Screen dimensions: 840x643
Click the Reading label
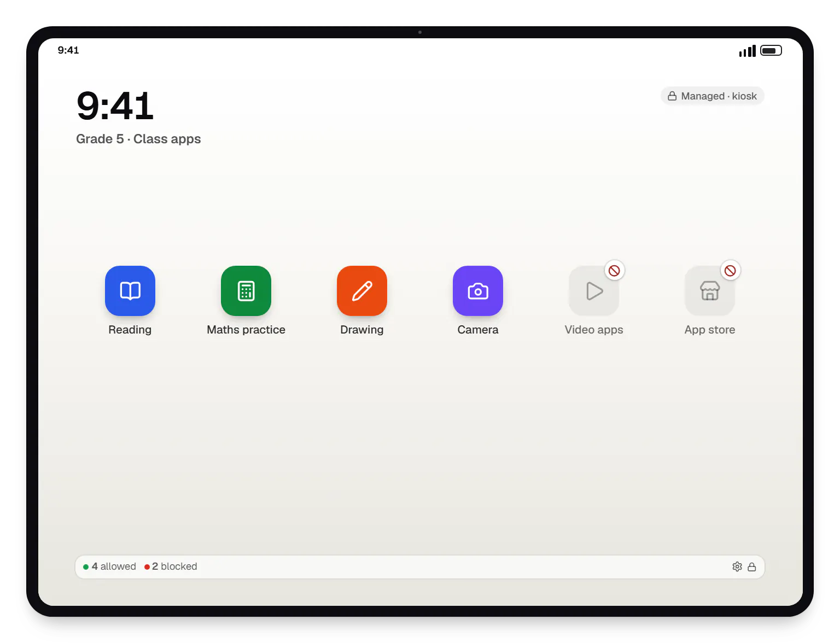(x=130, y=330)
